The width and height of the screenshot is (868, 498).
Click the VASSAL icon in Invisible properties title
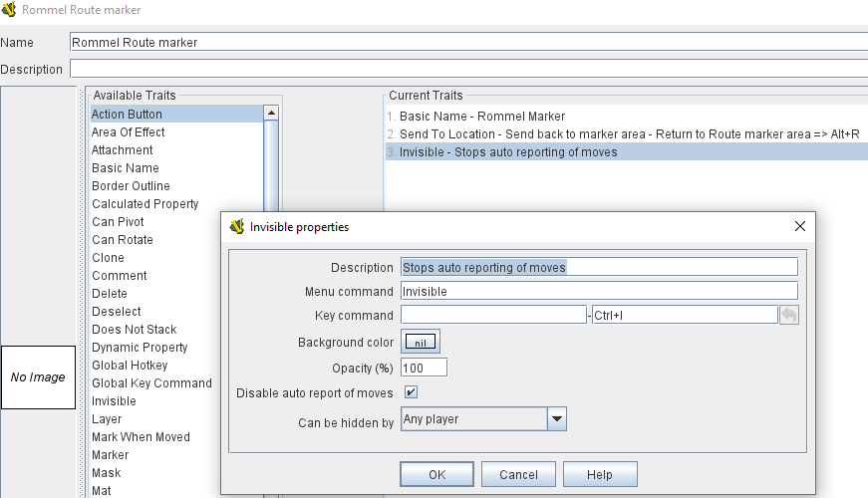point(237,226)
